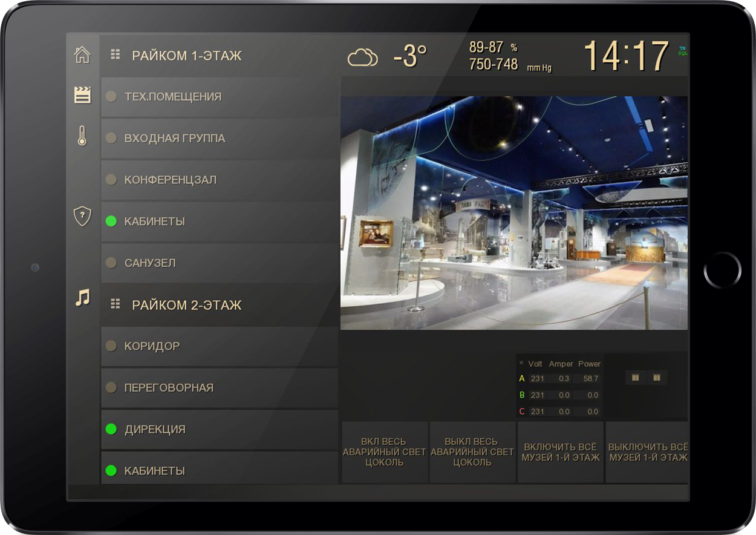Click the cloud weather icon
Viewport: 756px width, 535px height.
pyautogui.click(x=362, y=57)
